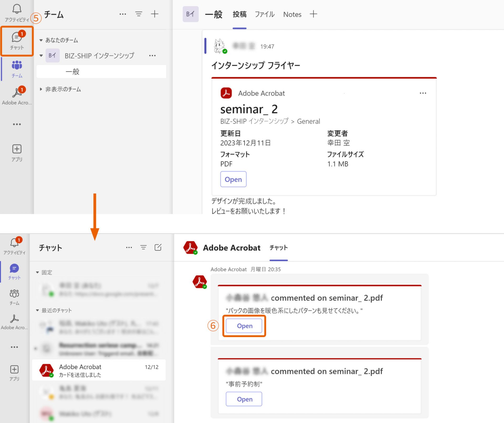
Task: Add a new tab with plus icon
Action: pos(313,14)
